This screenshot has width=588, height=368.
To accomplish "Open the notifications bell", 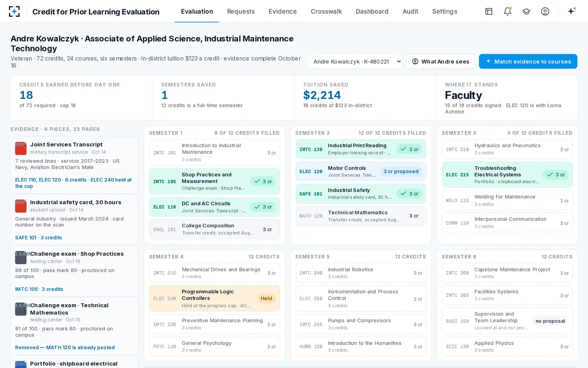I will point(508,11).
